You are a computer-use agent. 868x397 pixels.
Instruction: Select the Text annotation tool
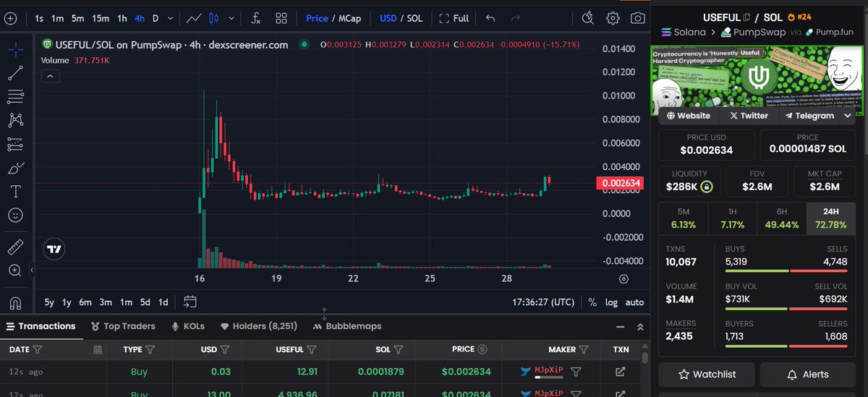[15, 192]
